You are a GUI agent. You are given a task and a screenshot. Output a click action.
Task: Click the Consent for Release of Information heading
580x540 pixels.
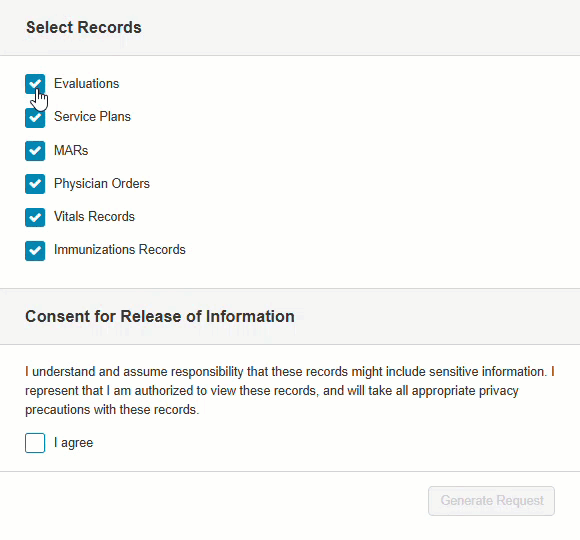pos(160,317)
